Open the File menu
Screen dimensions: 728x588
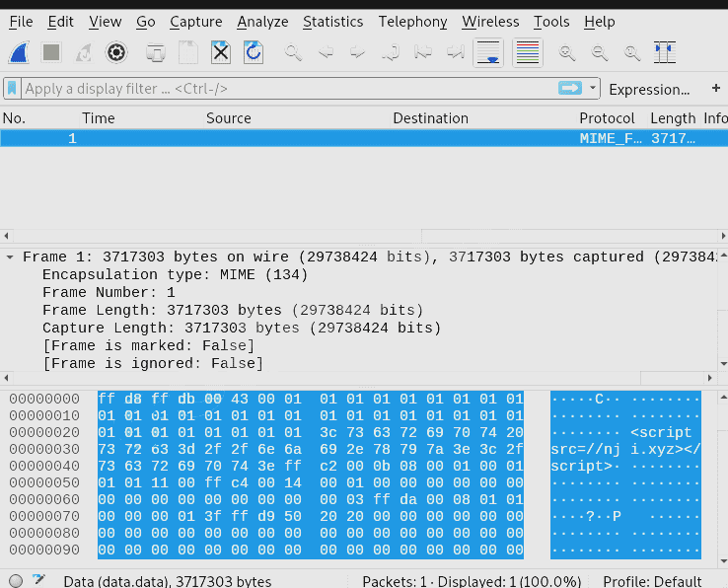[x=21, y=22]
